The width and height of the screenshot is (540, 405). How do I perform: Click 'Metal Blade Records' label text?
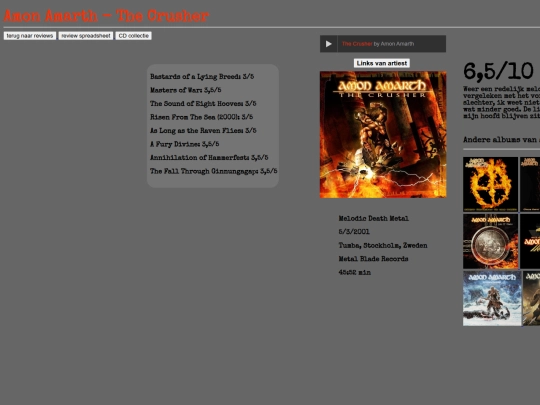[373, 259]
